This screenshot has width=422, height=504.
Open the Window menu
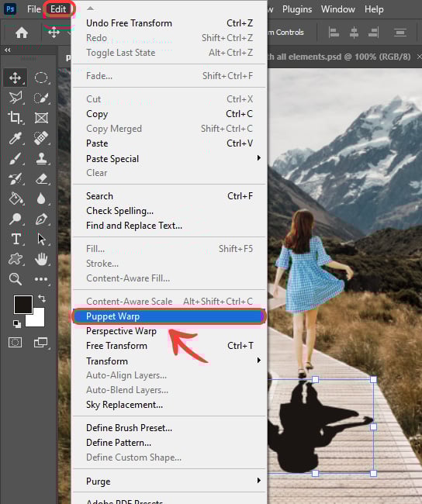[x=337, y=9]
